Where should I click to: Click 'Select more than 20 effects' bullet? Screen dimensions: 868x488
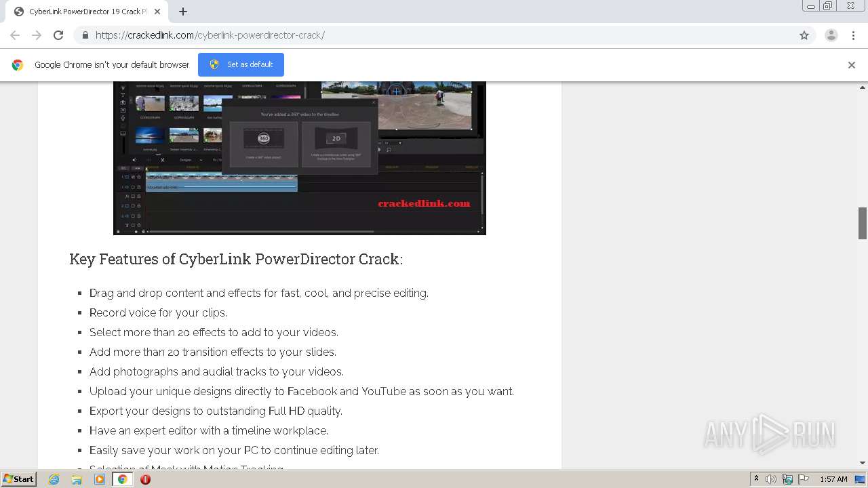(214, 332)
